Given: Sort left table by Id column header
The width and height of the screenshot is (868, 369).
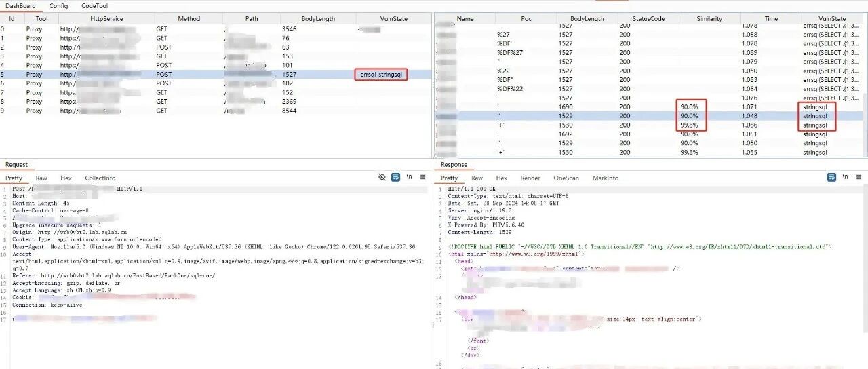Looking at the screenshot, I should [x=12, y=19].
